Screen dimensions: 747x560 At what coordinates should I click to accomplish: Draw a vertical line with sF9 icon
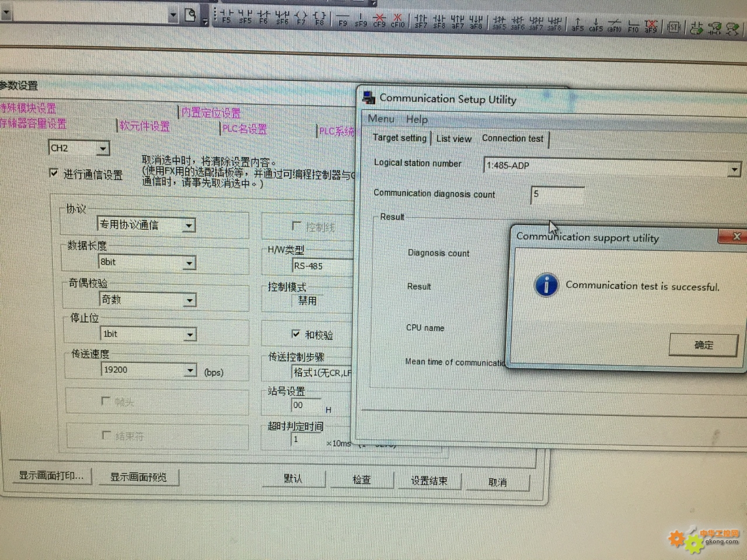tap(361, 19)
